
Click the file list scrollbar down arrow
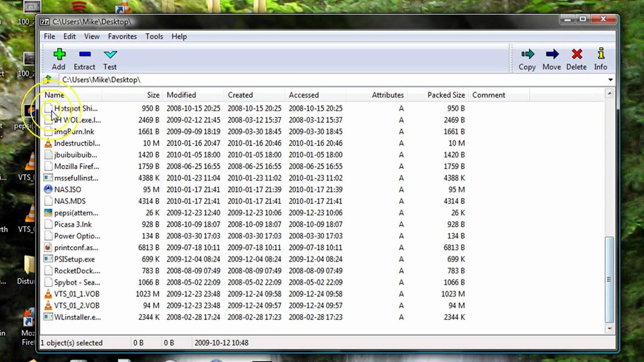tap(610, 329)
